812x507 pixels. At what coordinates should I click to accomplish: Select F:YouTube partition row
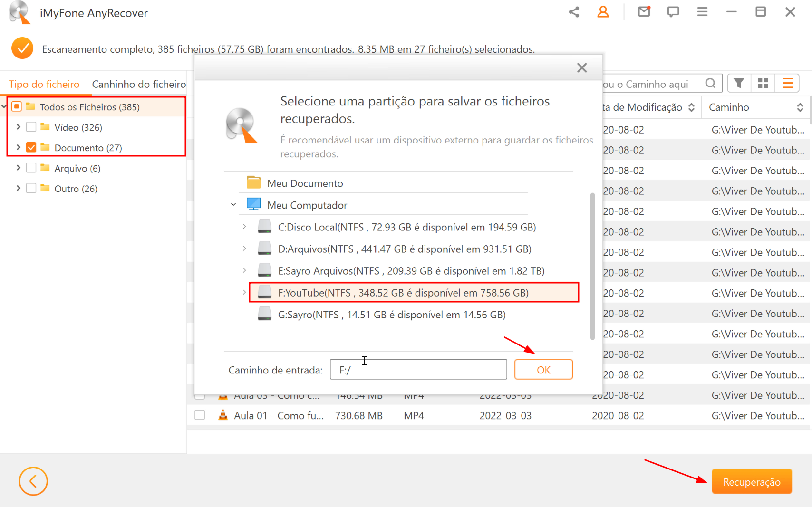pyautogui.click(x=414, y=292)
